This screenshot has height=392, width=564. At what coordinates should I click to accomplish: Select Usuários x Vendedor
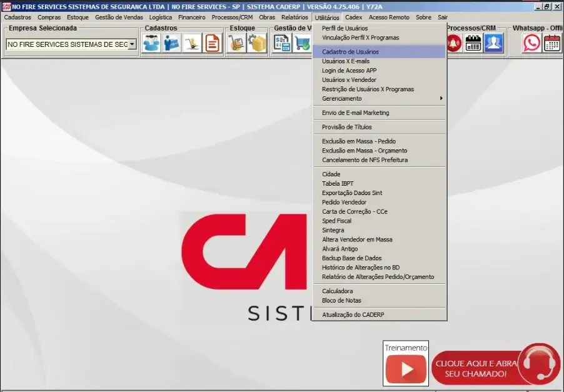(380, 80)
